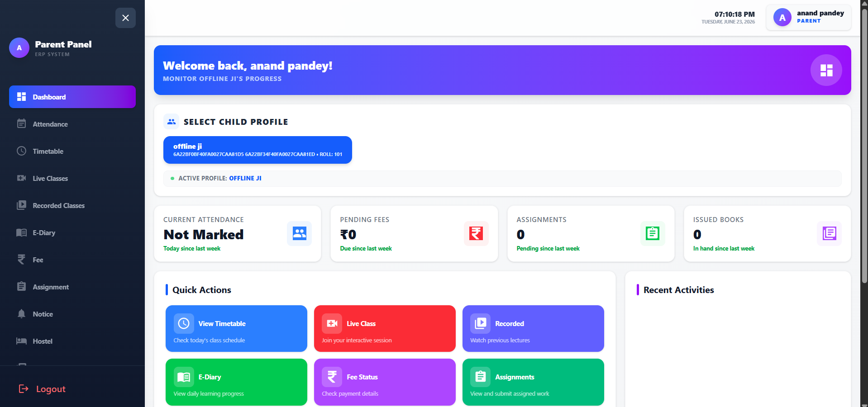Click the Assignment clipboard icon in sidebar
This screenshot has width=868, height=407.
(21, 286)
